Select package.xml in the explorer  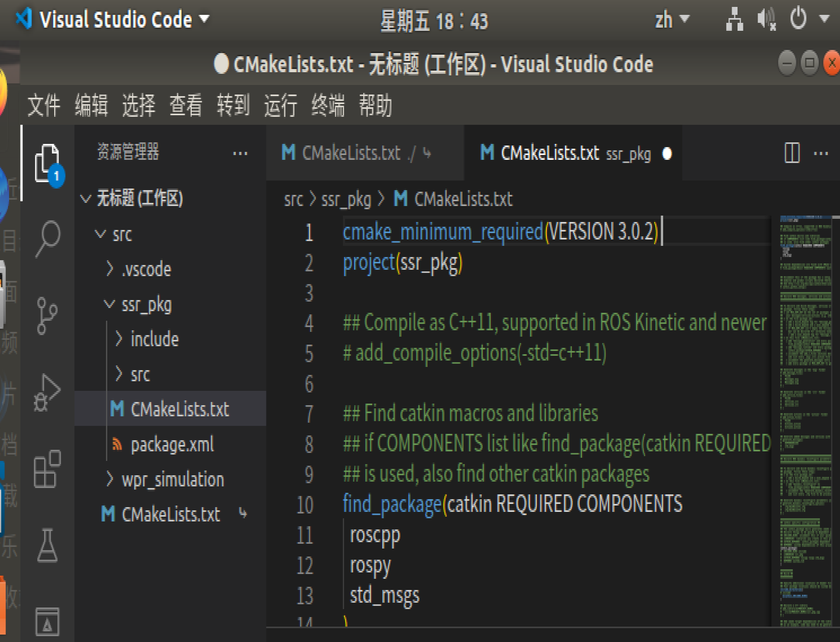(x=170, y=444)
